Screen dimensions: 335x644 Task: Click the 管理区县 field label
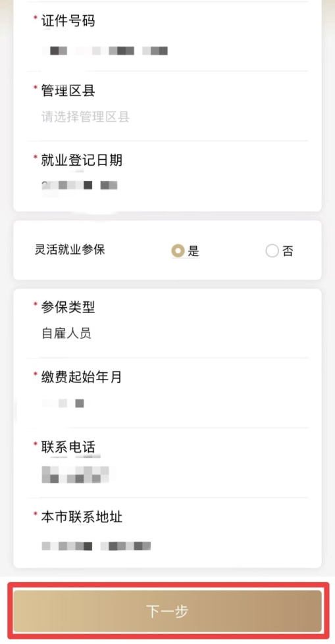coord(68,91)
